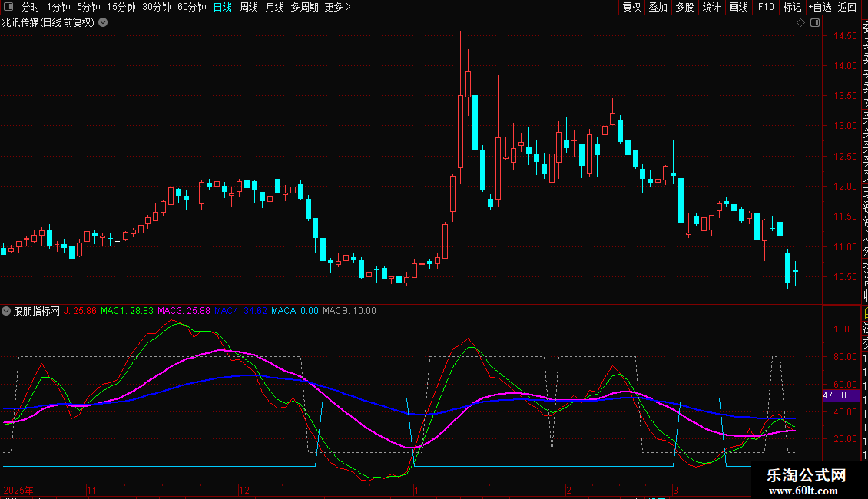The image size is (868, 499).
Task: Click the 47.00 indicator value marker
Action: coord(834,395)
